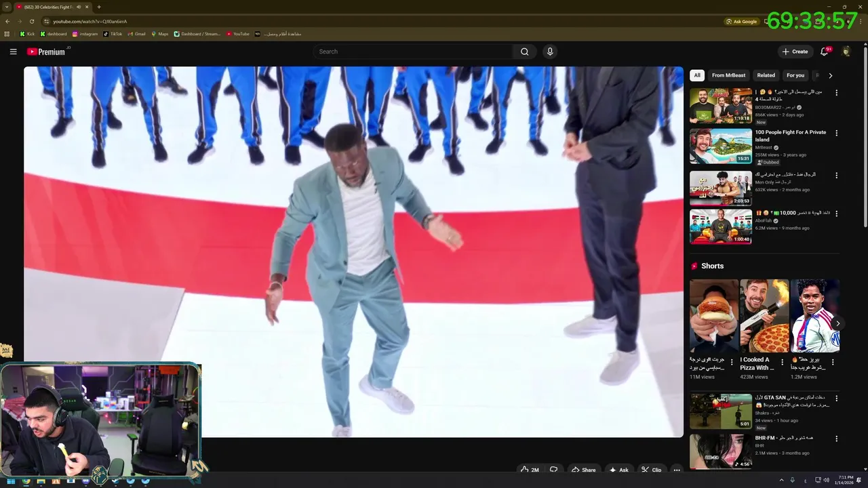Image resolution: width=868 pixels, height=488 pixels.
Task: Open the GTA SAN video thumbnail
Action: [721, 411]
